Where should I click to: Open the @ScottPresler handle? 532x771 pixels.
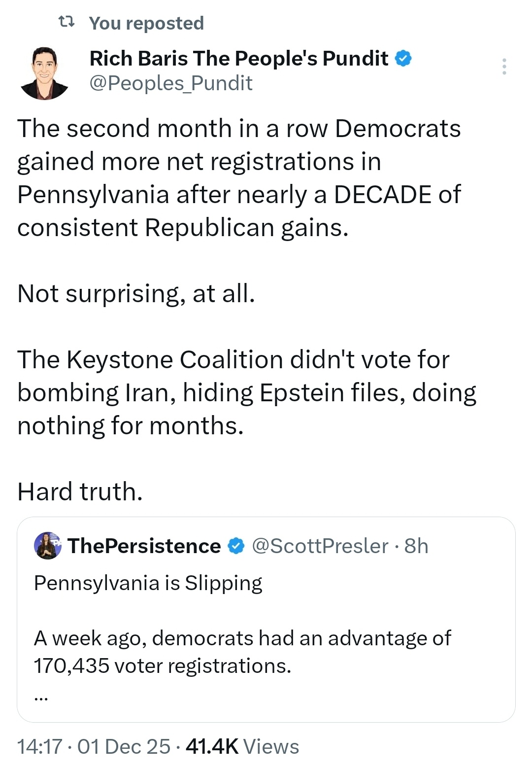click(320, 546)
